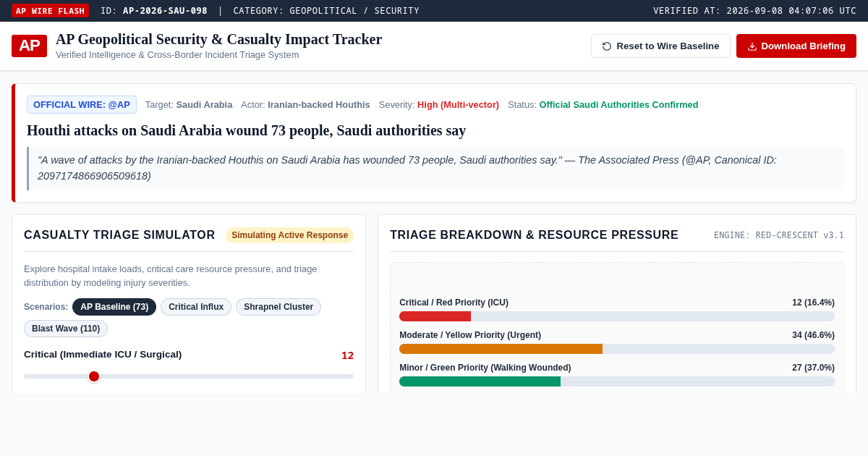The image size is (868, 456).
Task: Click the VERIFIED AT timestamp
Action: click(754, 11)
